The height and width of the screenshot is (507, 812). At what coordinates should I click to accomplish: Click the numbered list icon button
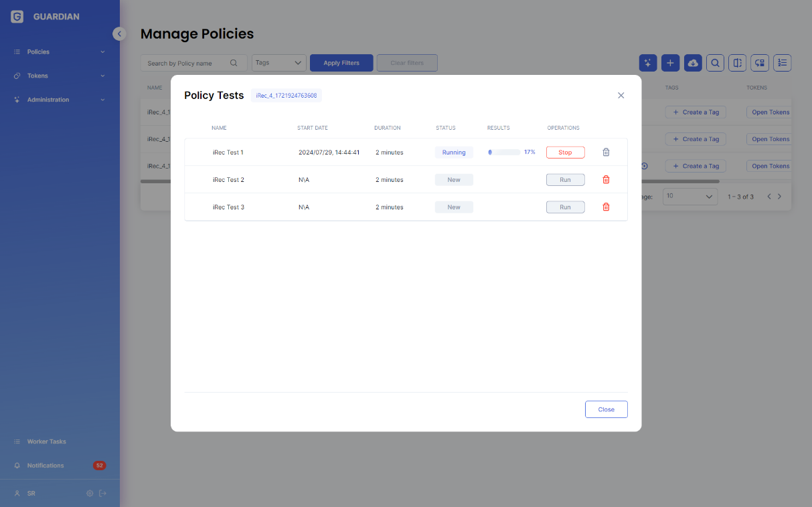pyautogui.click(x=782, y=63)
